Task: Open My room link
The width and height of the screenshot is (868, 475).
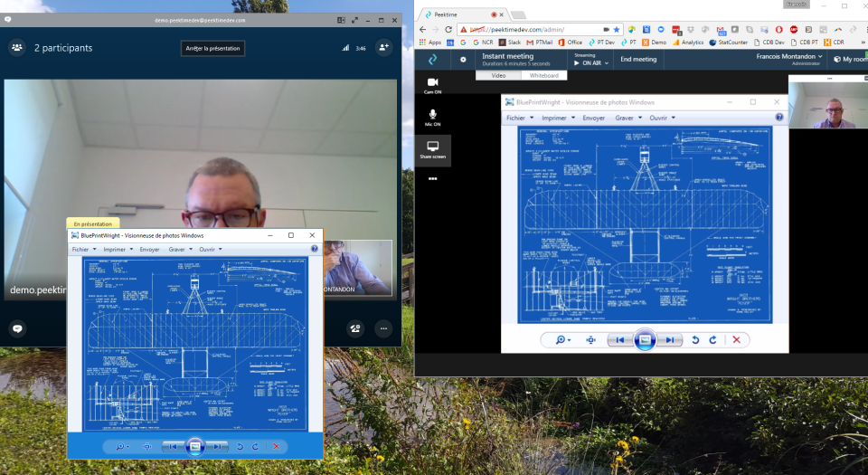Action: (851, 59)
